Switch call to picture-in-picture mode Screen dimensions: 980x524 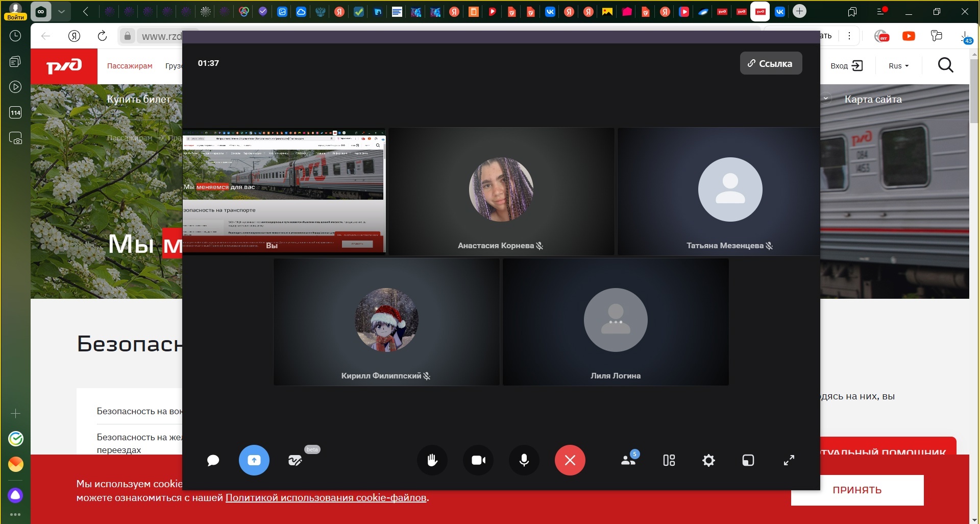tap(748, 461)
